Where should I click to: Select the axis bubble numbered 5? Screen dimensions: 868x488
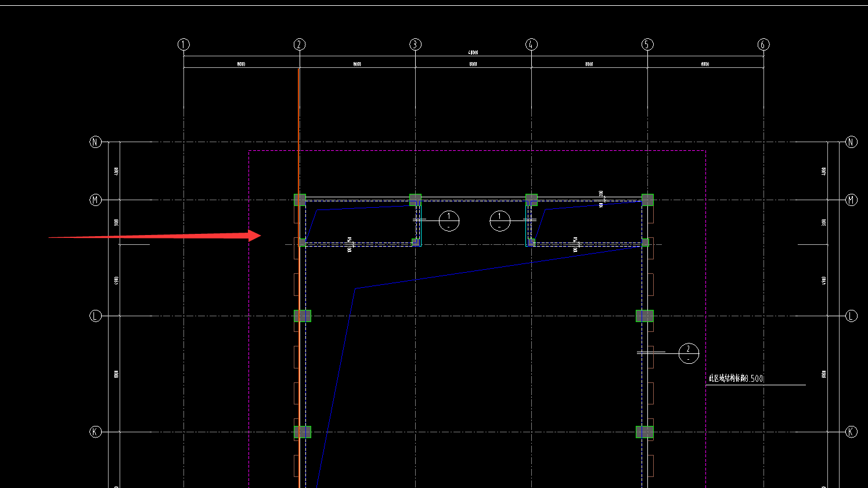point(647,45)
